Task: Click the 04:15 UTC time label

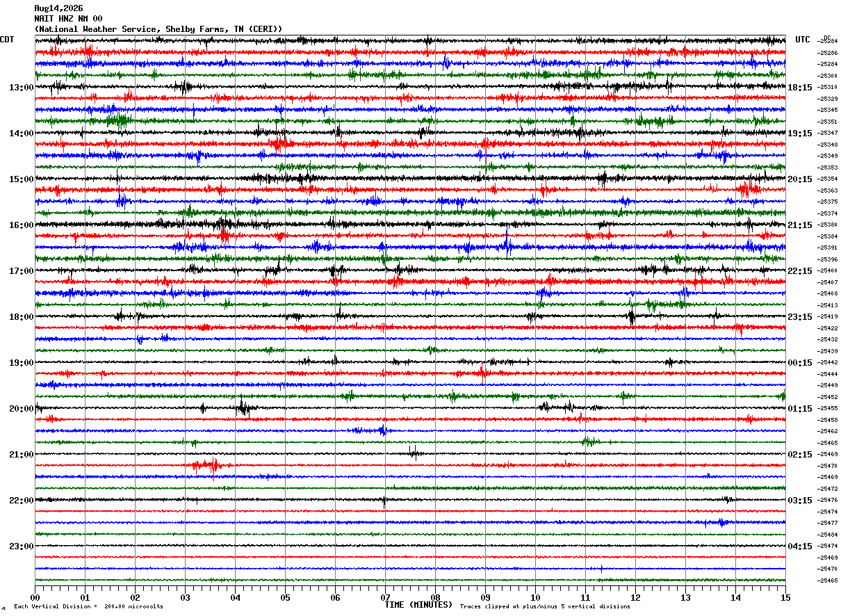Action: pyautogui.click(x=800, y=546)
